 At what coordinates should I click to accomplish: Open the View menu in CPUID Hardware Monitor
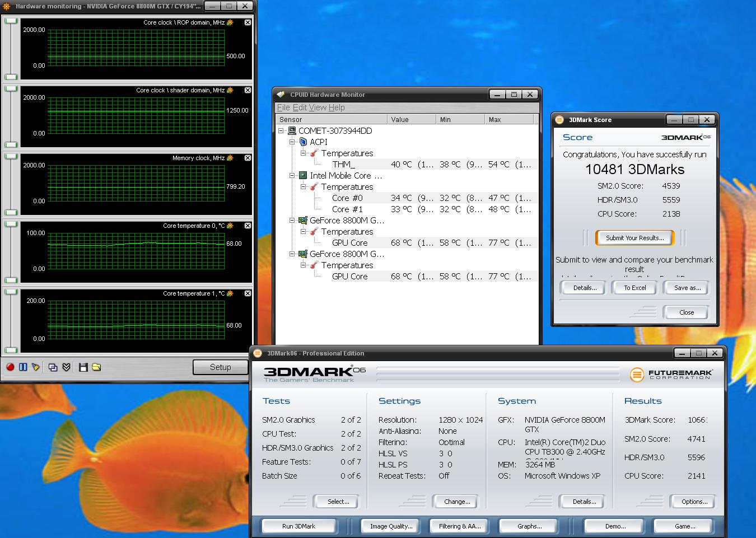tap(318, 107)
